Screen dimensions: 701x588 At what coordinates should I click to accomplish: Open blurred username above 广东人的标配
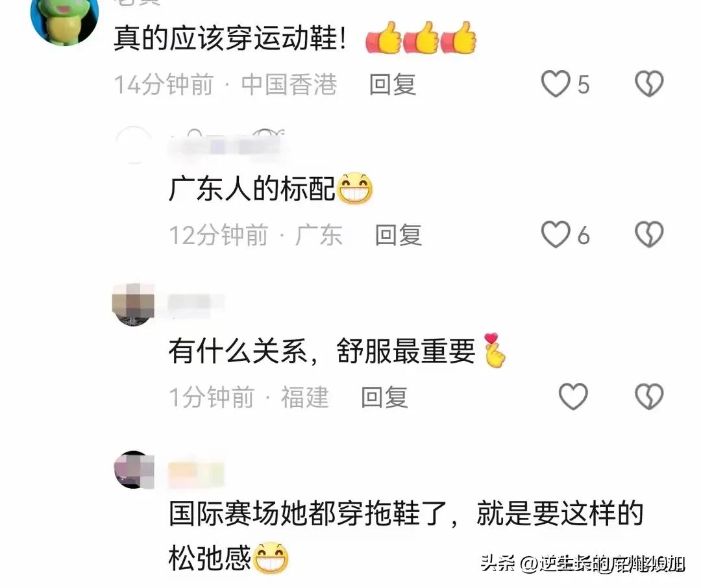coord(227,145)
